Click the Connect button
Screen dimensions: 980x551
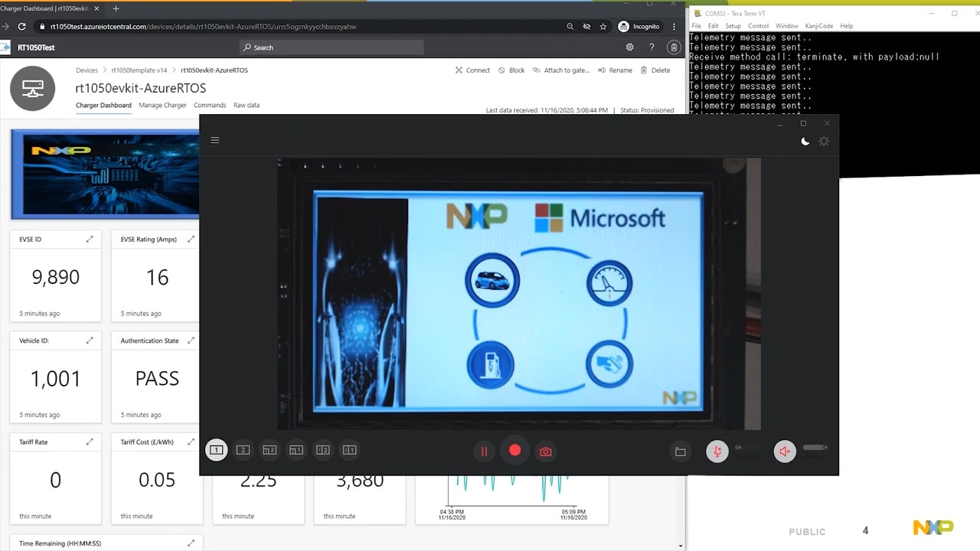472,70
